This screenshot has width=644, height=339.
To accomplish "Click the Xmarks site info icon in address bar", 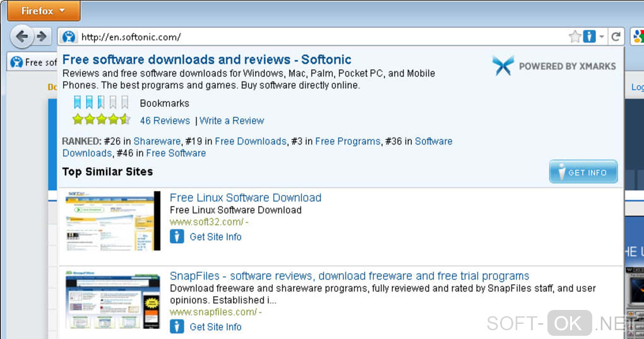I will 589,37.
